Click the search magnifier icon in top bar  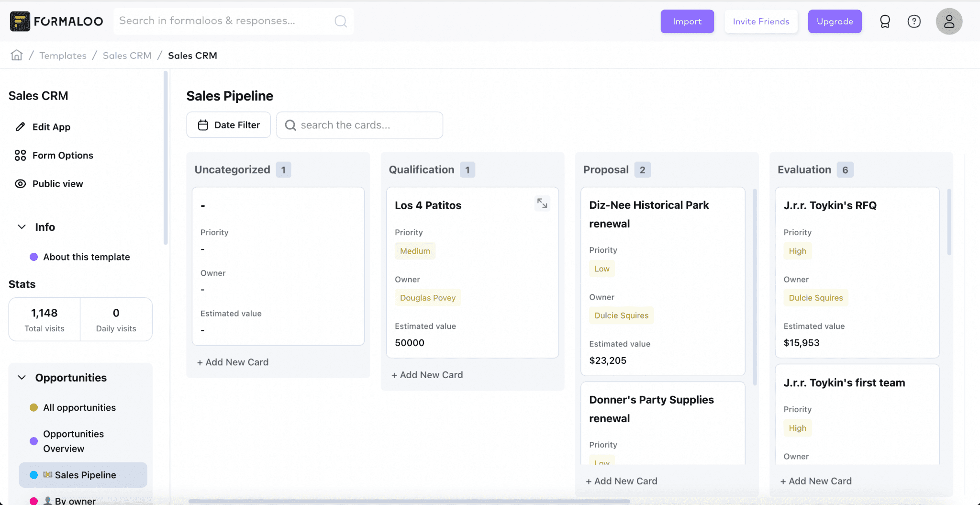click(341, 21)
